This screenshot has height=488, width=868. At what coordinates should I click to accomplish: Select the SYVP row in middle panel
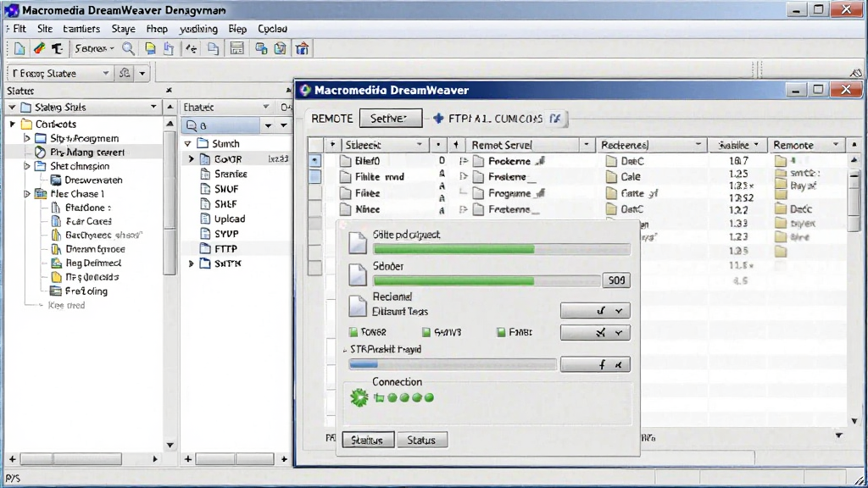pos(237,234)
